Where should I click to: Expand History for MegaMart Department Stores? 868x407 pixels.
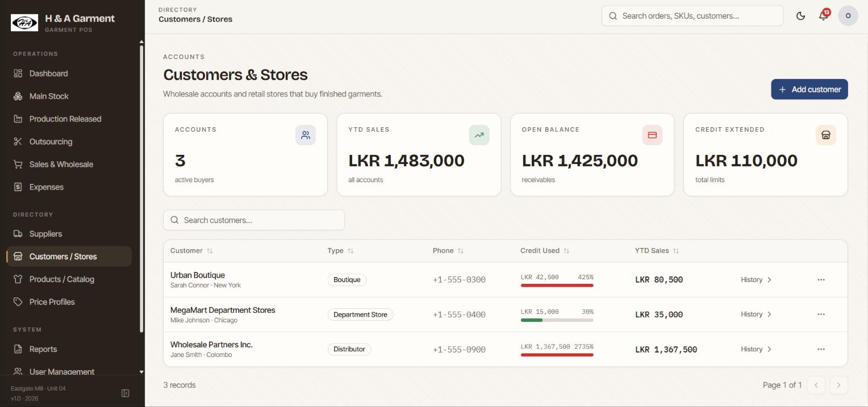coord(756,314)
